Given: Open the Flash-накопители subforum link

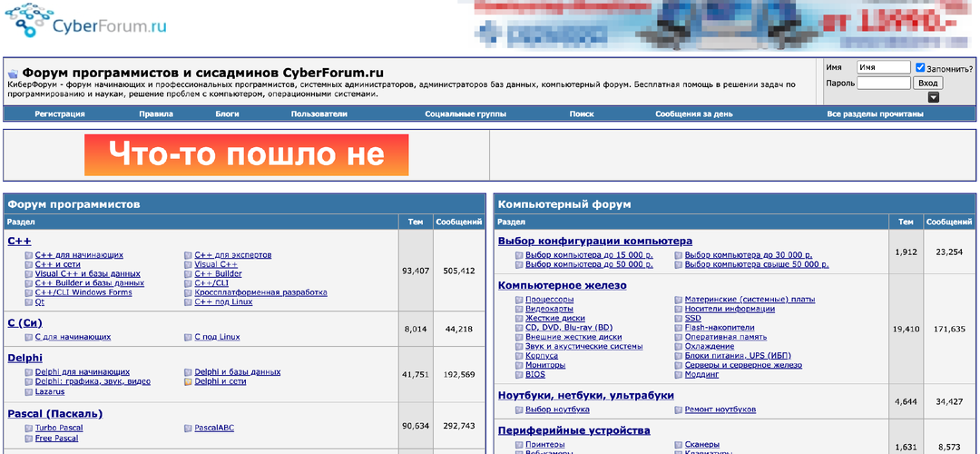Looking at the screenshot, I should [720, 328].
